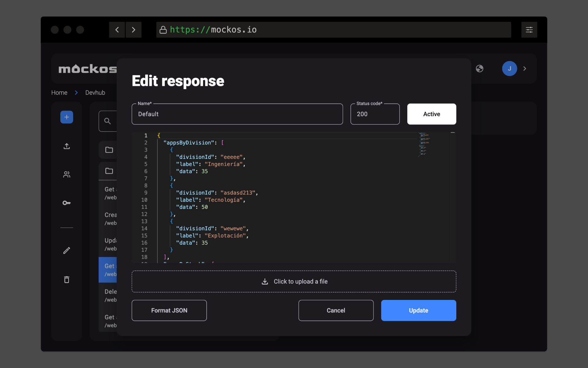This screenshot has height=368, width=588.
Task: Open the Devhub breadcrumb link
Action: [95, 93]
